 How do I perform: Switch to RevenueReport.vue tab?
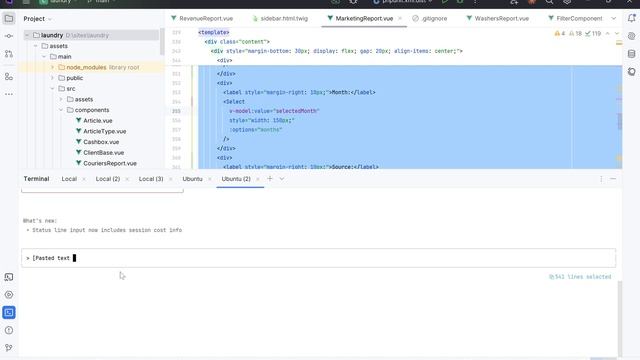tap(202, 18)
